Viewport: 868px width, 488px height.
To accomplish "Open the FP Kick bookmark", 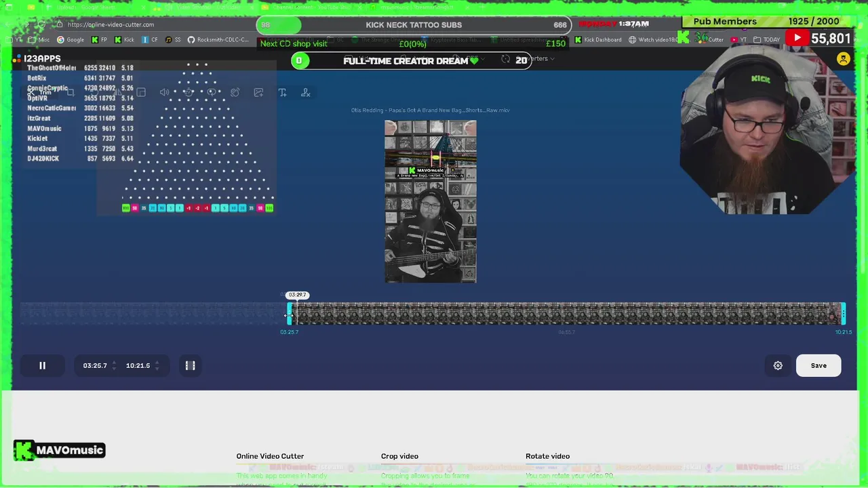I will click(99, 39).
